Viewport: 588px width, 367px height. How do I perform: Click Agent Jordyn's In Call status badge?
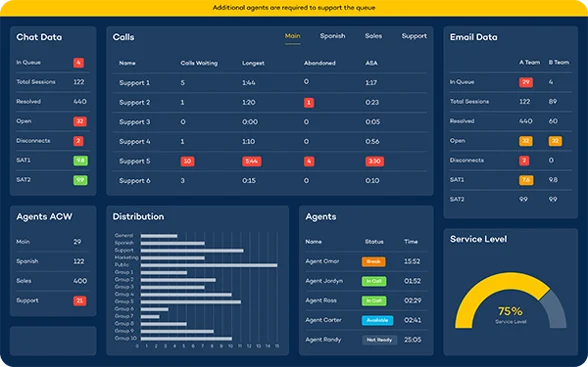click(374, 281)
